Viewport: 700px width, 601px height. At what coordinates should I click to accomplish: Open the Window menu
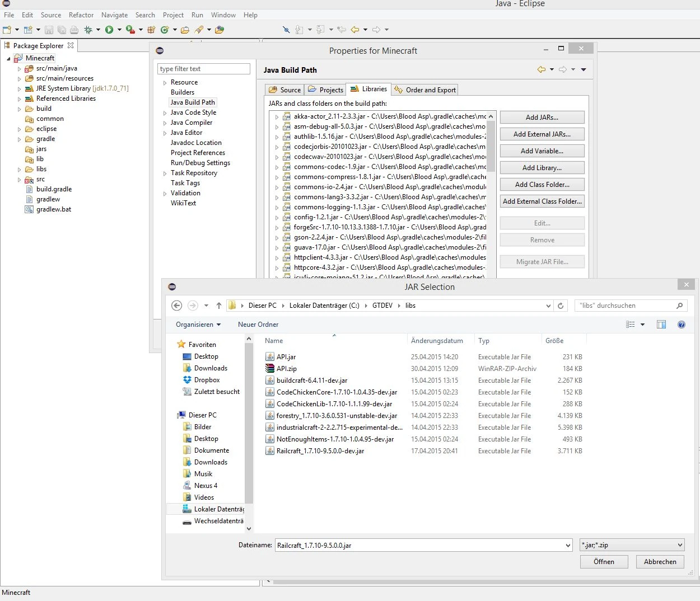(223, 15)
